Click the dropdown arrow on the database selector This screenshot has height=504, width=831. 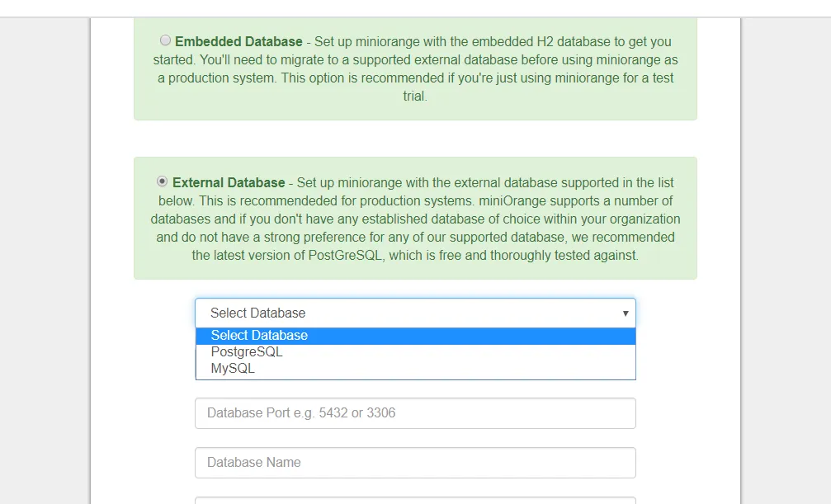(x=626, y=313)
